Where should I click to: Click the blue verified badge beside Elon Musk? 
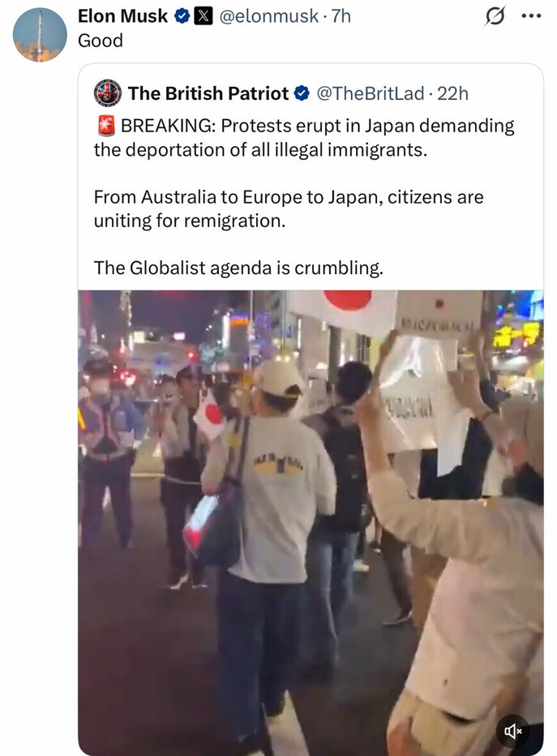point(182,16)
